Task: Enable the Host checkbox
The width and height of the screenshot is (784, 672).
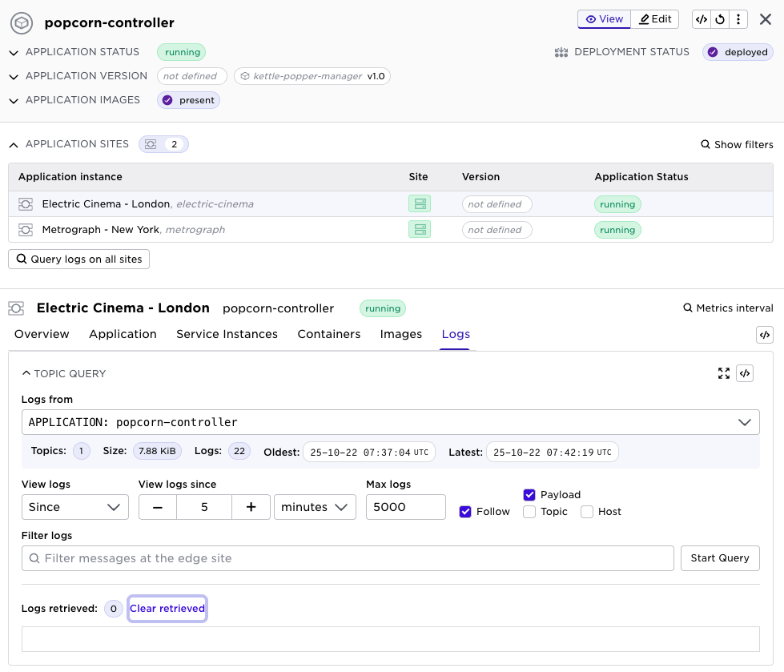Action: pyautogui.click(x=587, y=512)
